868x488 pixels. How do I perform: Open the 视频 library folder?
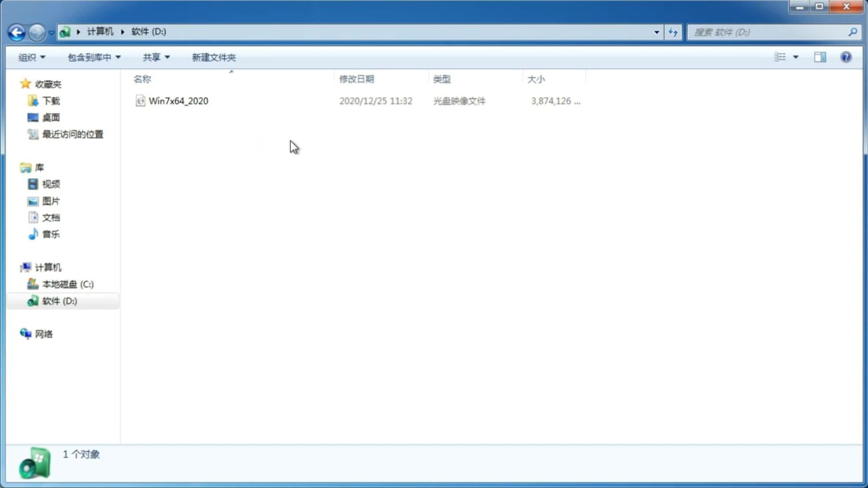point(51,184)
